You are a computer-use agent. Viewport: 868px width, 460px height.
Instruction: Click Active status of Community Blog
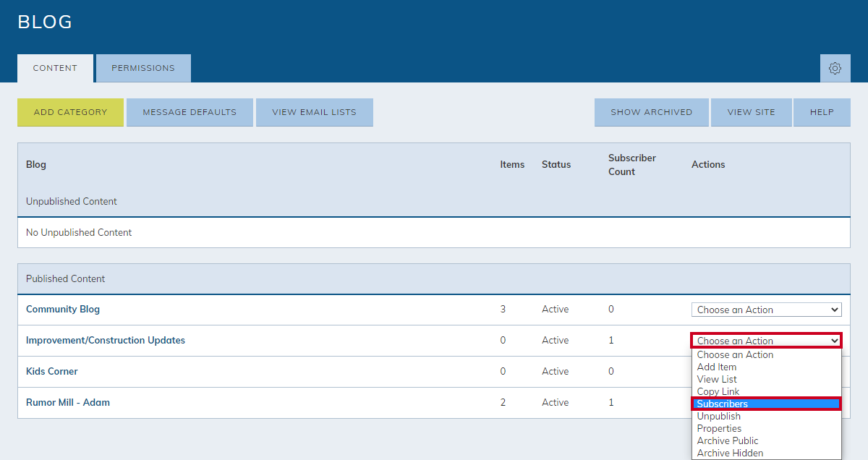coord(556,309)
